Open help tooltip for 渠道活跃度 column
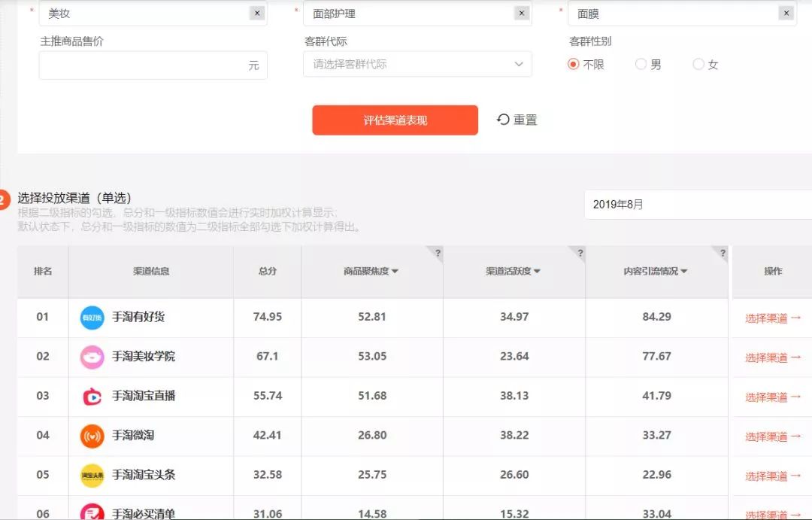 click(580, 253)
